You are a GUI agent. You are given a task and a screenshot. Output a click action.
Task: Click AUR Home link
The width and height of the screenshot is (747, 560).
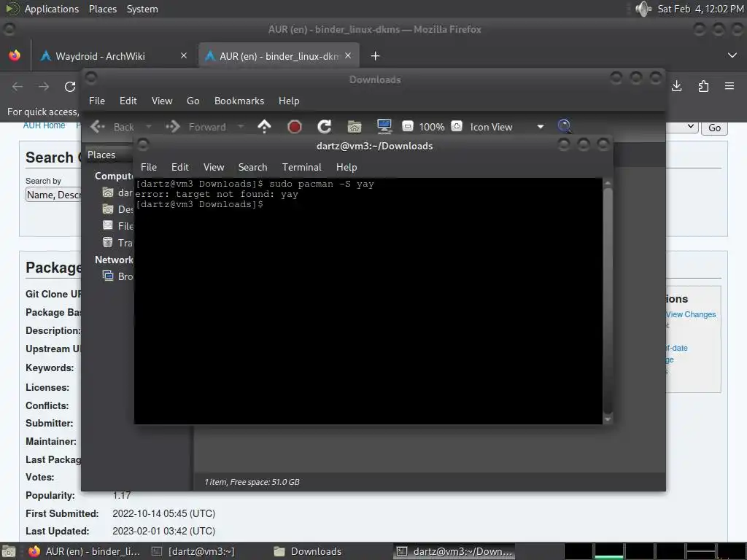pyautogui.click(x=44, y=125)
